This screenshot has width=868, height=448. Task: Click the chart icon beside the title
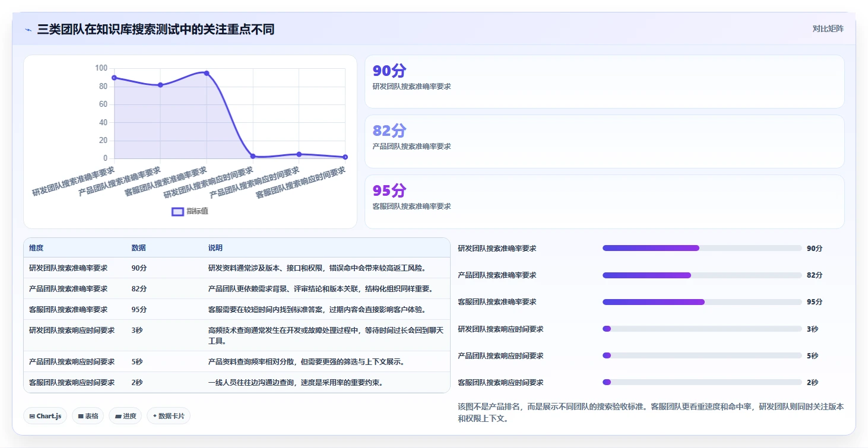28,30
